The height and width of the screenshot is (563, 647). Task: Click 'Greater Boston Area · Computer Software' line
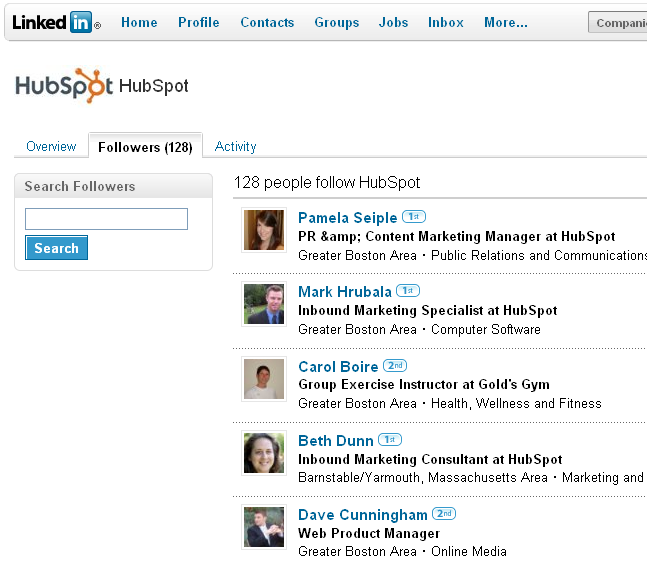[419, 329]
